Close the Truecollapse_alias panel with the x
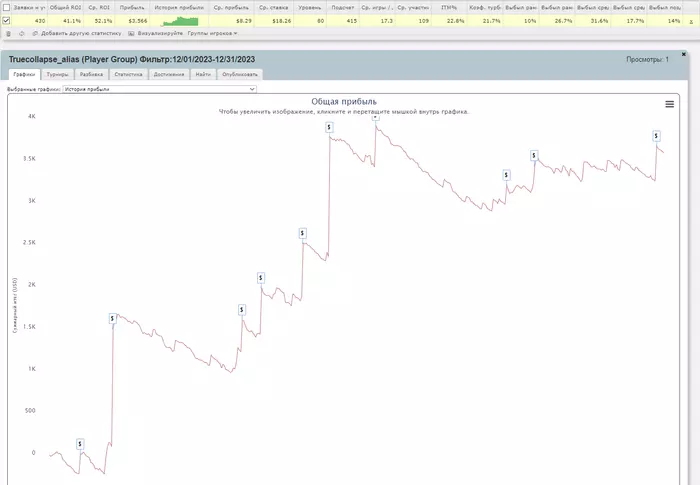This screenshot has width=700, height=485. 683,54
